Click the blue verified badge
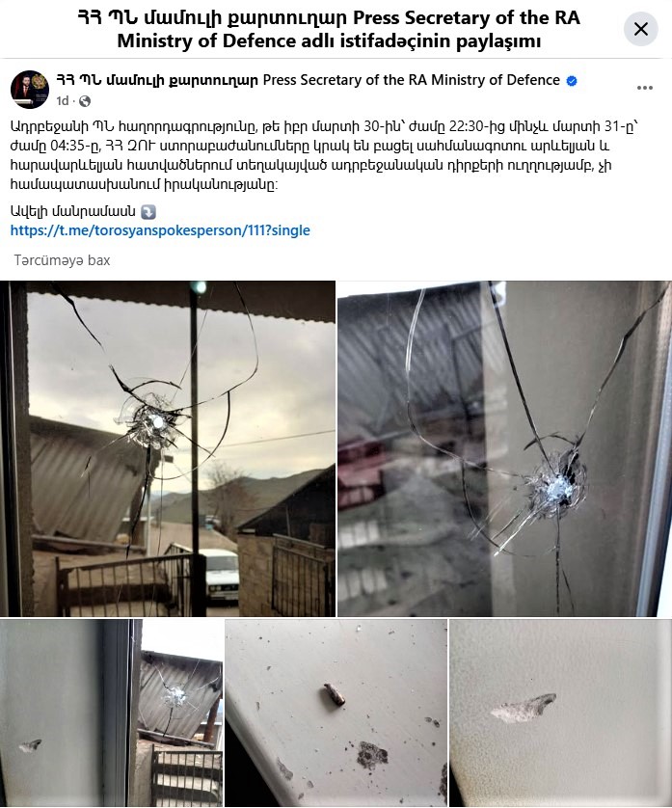 pyautogui.click(x=572, y=81)
